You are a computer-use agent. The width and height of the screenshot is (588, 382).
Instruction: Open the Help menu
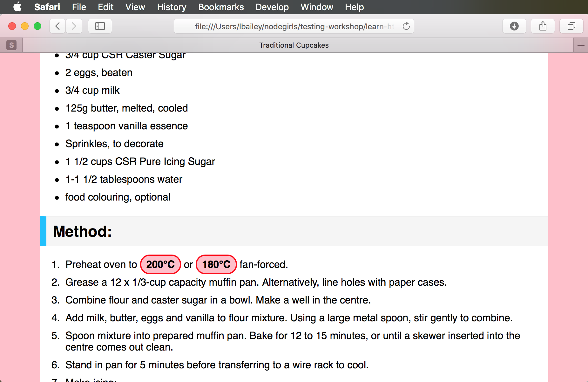coord(354,7)
